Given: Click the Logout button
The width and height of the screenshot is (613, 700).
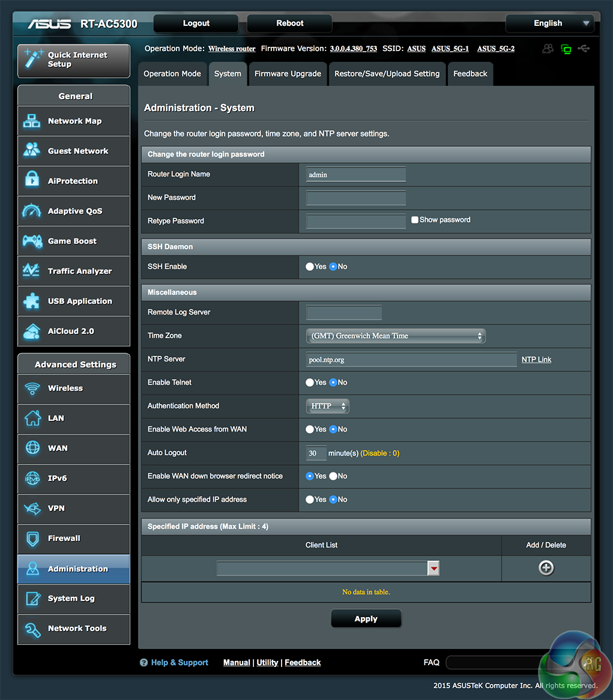Looking at the screenshot, I should [196, 23].
